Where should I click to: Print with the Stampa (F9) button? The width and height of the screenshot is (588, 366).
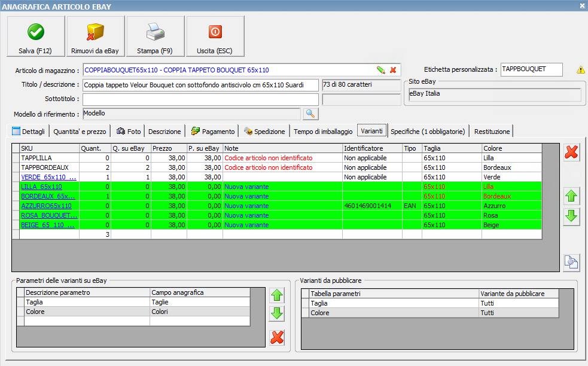[156, 36]
